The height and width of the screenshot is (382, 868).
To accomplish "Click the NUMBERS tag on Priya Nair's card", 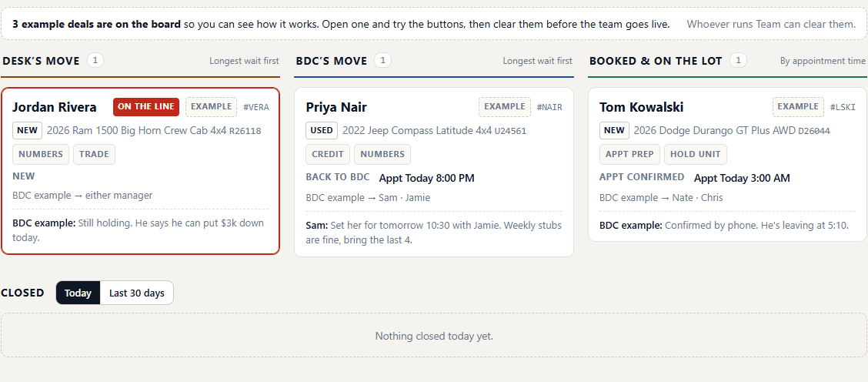I will click(x=382, y=155).
